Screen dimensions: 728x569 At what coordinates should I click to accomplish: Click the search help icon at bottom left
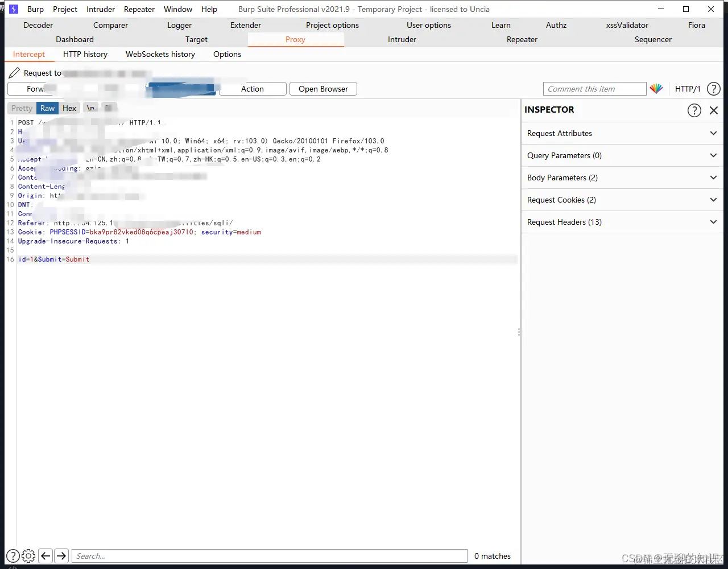click(13, 556)
